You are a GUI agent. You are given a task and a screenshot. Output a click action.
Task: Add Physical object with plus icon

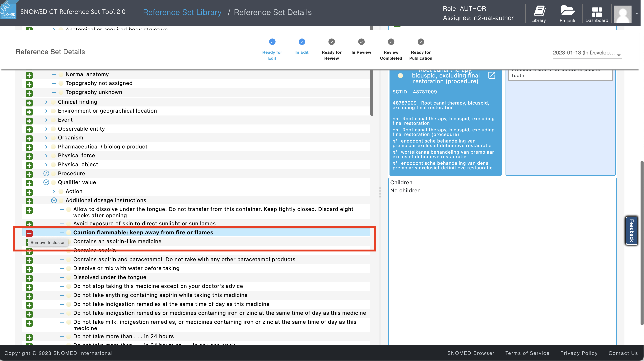(29, 166)
